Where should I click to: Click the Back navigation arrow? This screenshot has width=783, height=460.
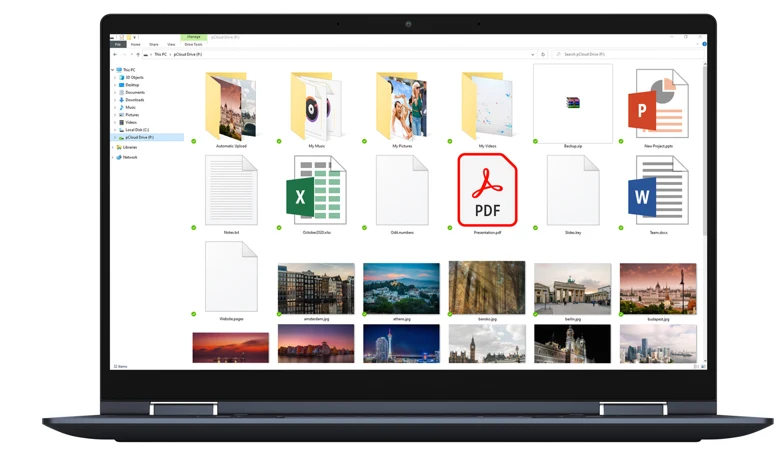(x=115, y=54)
